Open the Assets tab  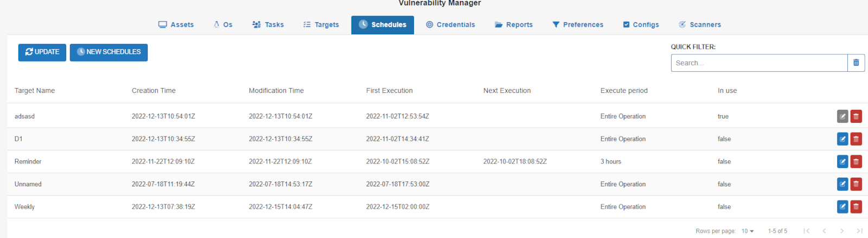coord(176,24)
